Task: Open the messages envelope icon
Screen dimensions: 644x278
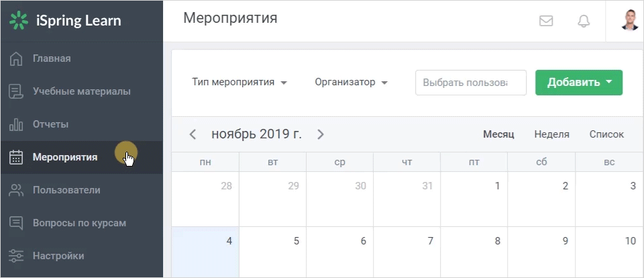Action: click(x=546, y=21)
